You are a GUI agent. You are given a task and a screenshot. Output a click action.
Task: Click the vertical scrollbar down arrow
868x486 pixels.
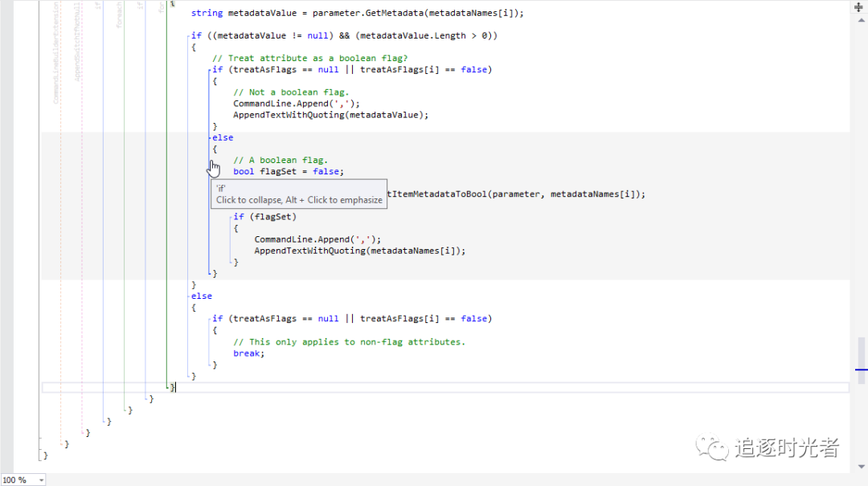point(862,467)
